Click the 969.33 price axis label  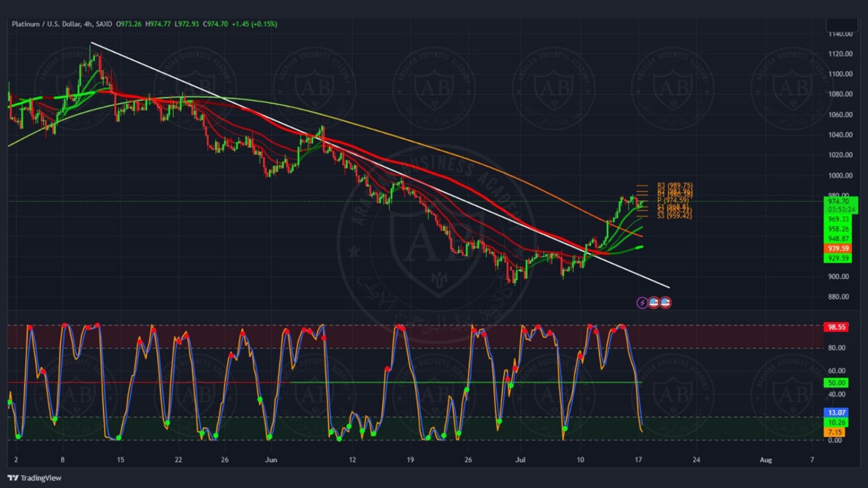(x=837, y=219)
